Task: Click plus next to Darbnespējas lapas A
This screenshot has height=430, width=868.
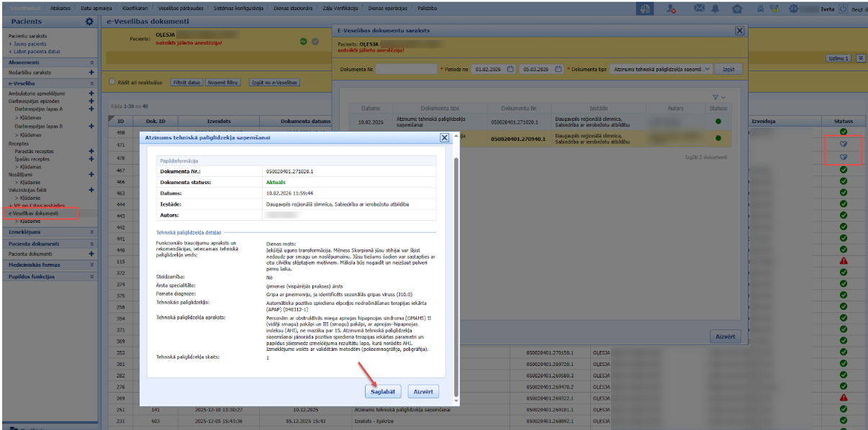Action: coord(91,109)
